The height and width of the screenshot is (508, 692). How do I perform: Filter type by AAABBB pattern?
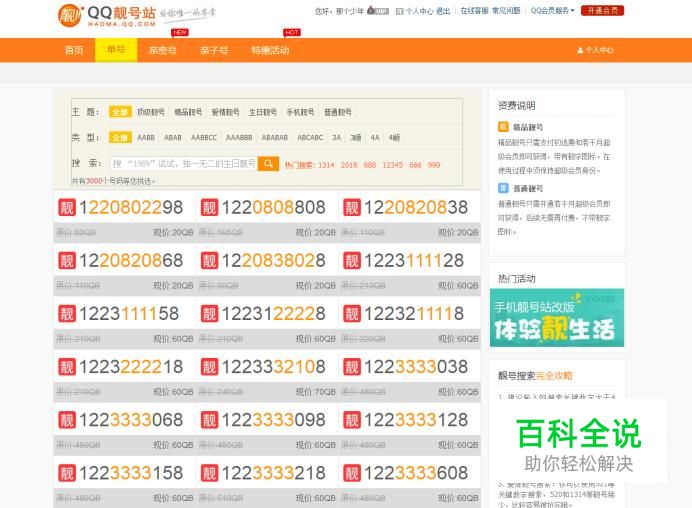tap(239, 138)
